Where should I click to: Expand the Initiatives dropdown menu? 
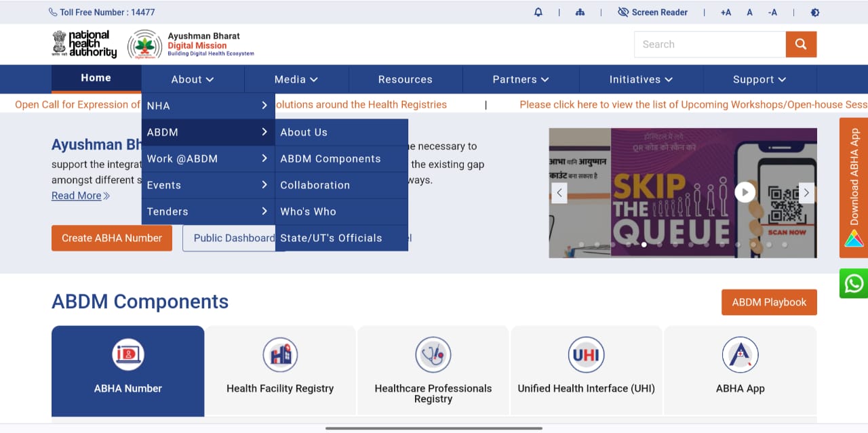click(640, 79)
